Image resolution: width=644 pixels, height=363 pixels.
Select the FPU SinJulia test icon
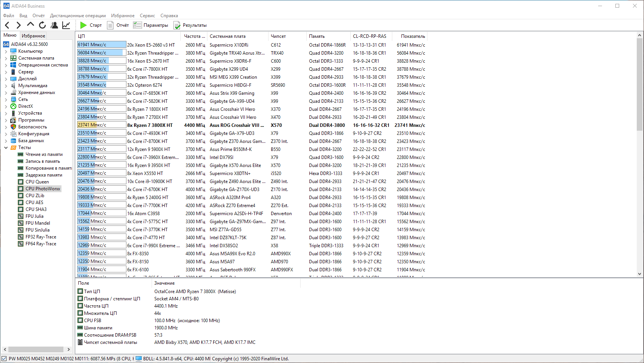tap(21, 230)
